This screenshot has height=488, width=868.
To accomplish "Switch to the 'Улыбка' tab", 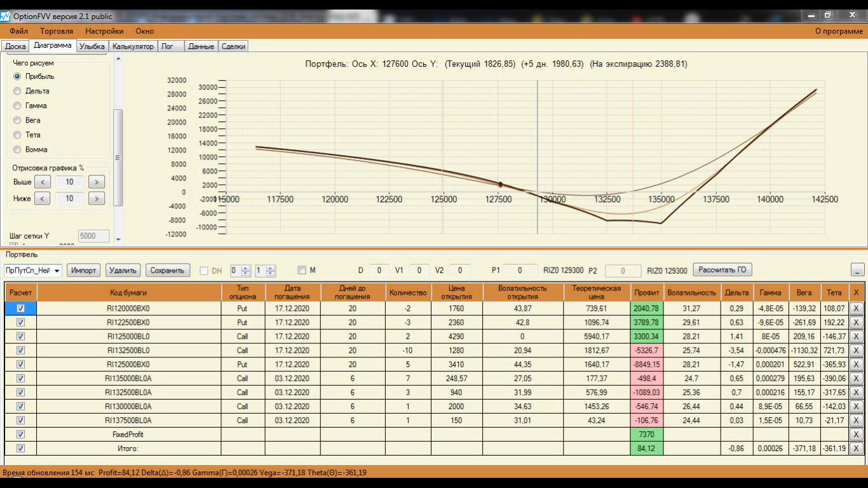I will pos(93,46).
